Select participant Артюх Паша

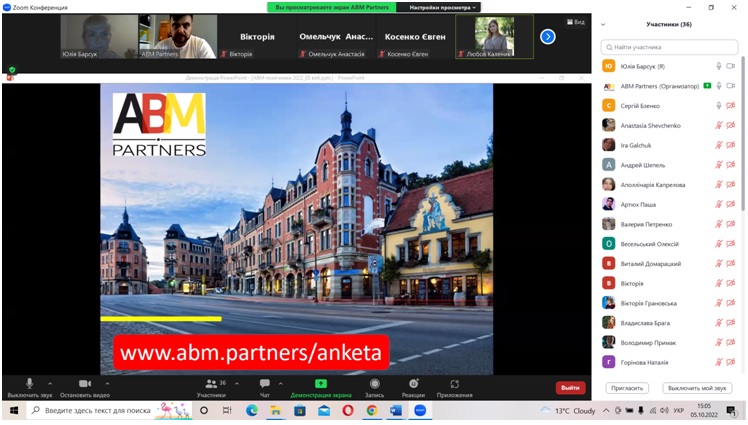669,204
